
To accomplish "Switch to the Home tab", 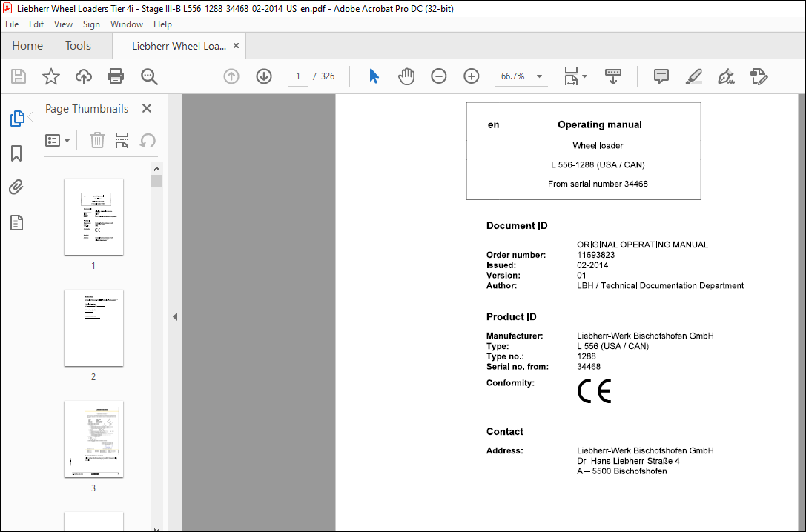I will [x=27, y=46].
